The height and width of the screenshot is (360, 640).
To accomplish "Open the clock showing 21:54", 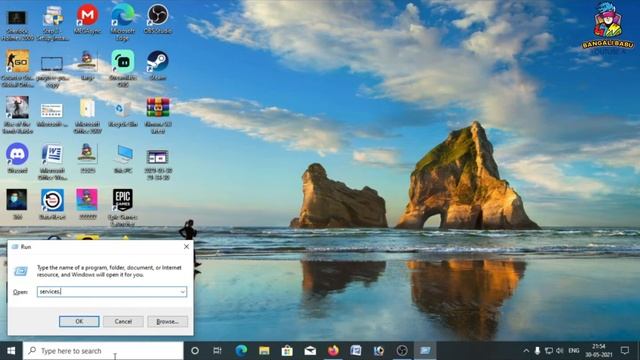I will (598, 351).
